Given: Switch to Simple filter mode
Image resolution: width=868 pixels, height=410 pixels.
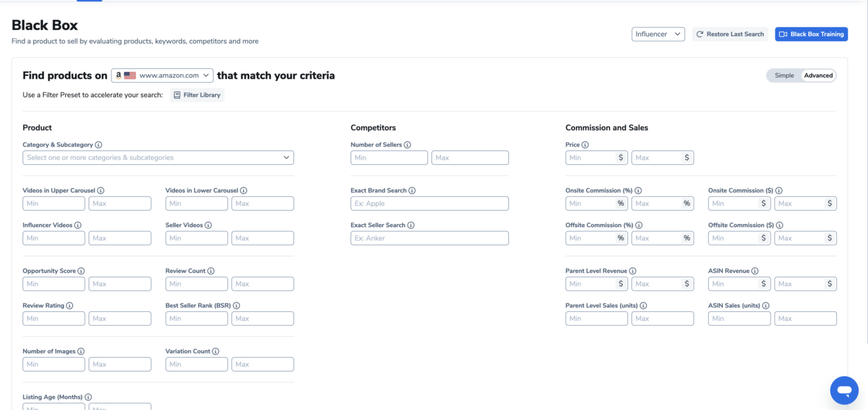Looking at the screenshot, I should pyautogui.click(x=785, y=76).
